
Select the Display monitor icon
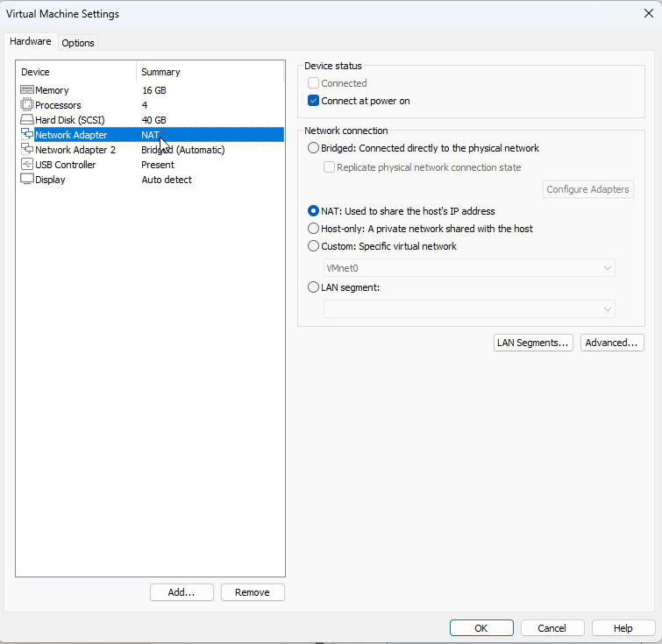(x=27, y=180)
